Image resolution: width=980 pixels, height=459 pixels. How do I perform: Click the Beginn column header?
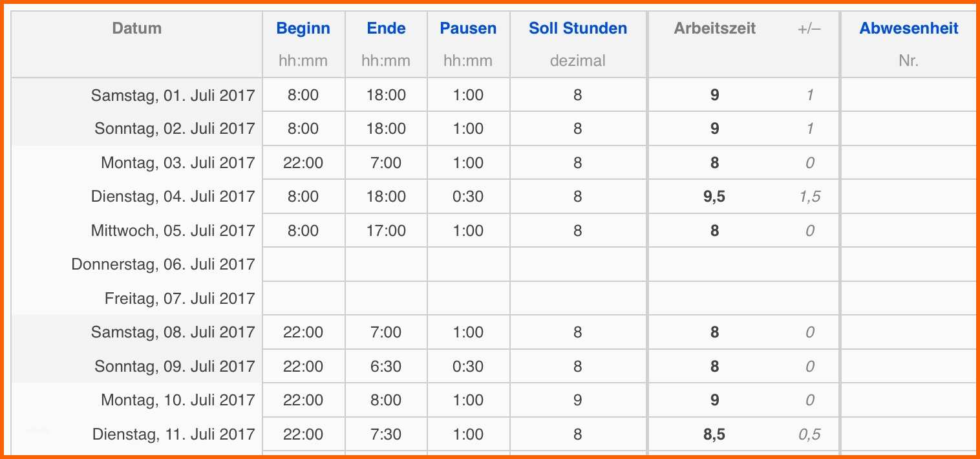303,28
